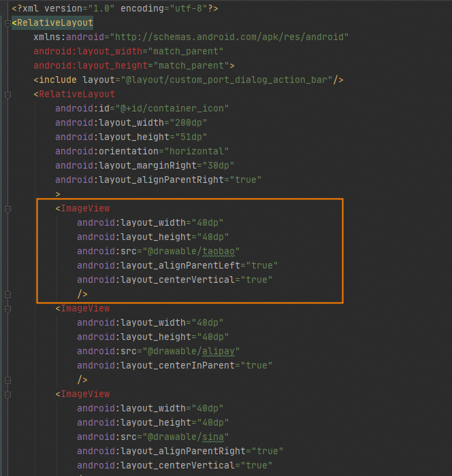Click layout_marginRight="30dp" attribute
The height and width of the screenshot is (476, 452).
[145, 165]
